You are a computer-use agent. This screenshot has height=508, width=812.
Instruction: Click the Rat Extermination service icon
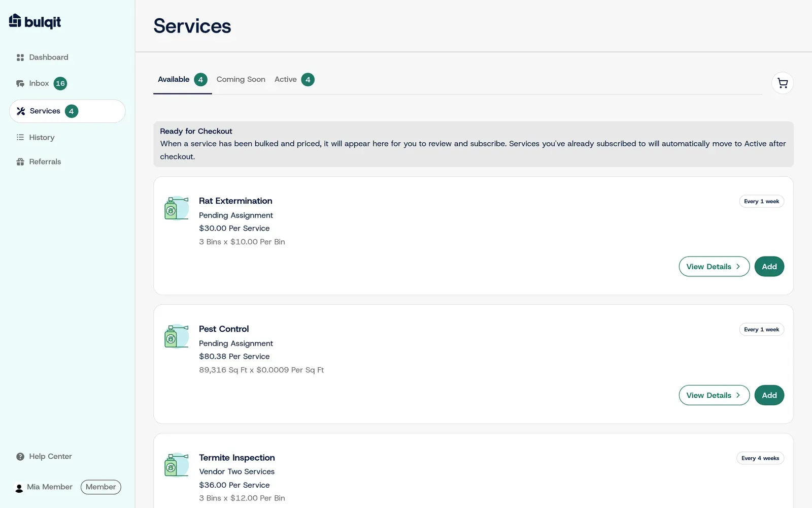click(x=176, y=208)
